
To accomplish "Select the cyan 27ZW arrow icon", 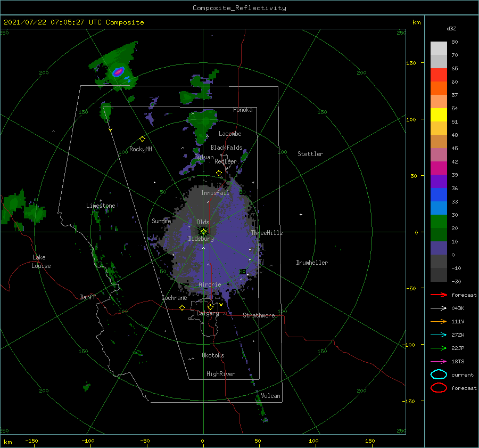I will 439,335.
